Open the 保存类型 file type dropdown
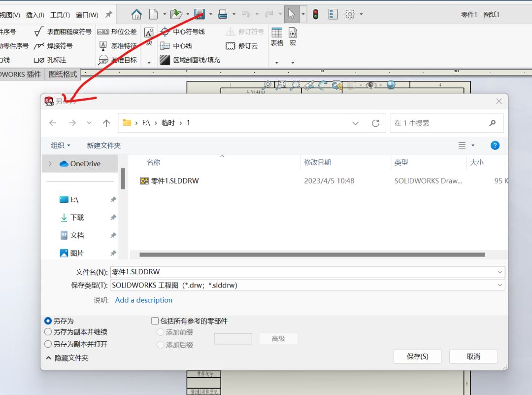Screen dimensions: 532x395 click(308, 285)
